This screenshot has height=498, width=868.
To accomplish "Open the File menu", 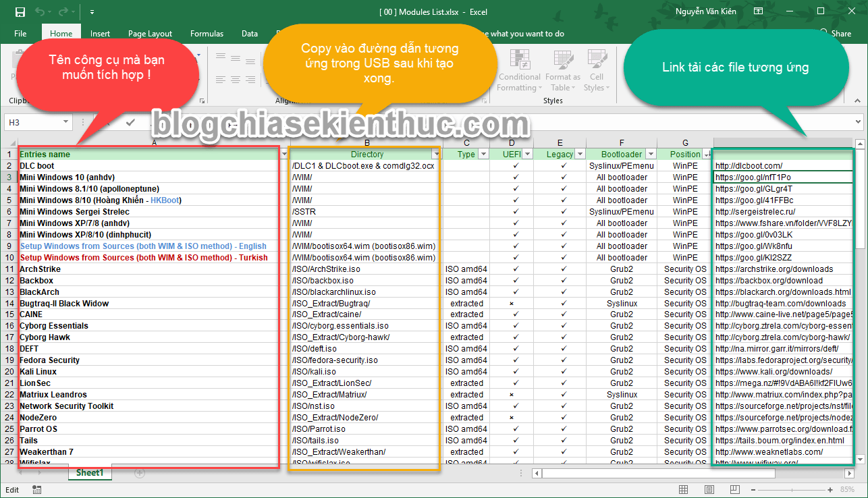I will (20, 34).
